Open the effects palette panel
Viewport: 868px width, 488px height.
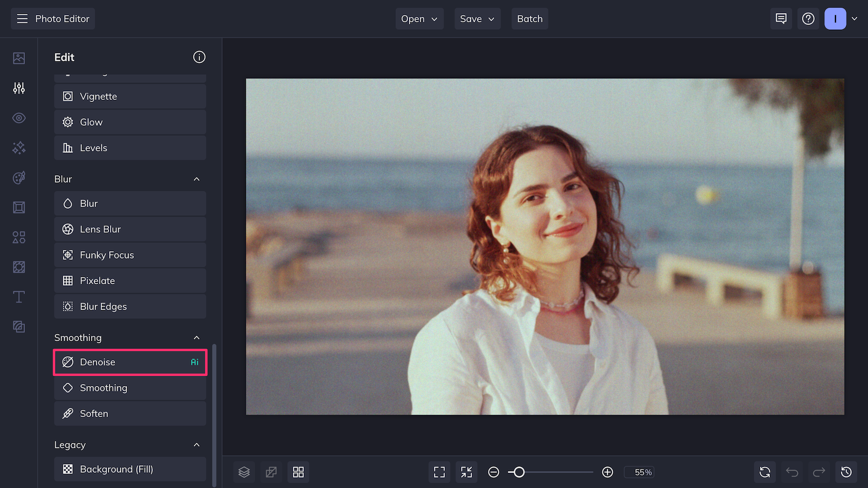point(18,178)
